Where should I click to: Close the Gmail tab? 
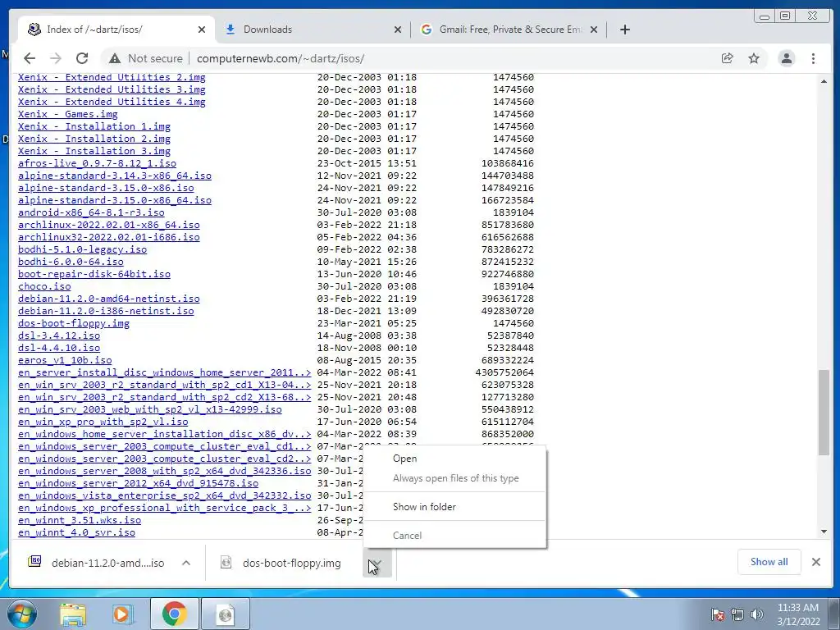pyautogui.click(x=594, y=30)
